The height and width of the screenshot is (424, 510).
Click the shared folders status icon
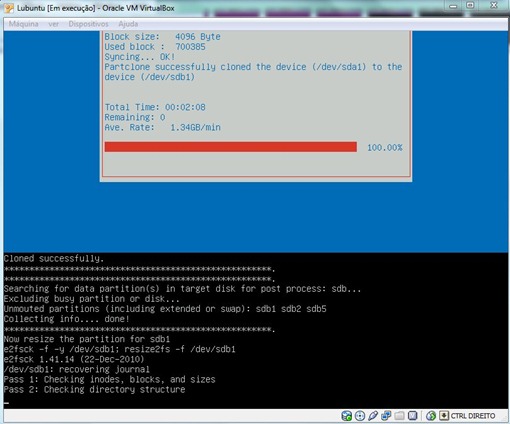point(399,416)
